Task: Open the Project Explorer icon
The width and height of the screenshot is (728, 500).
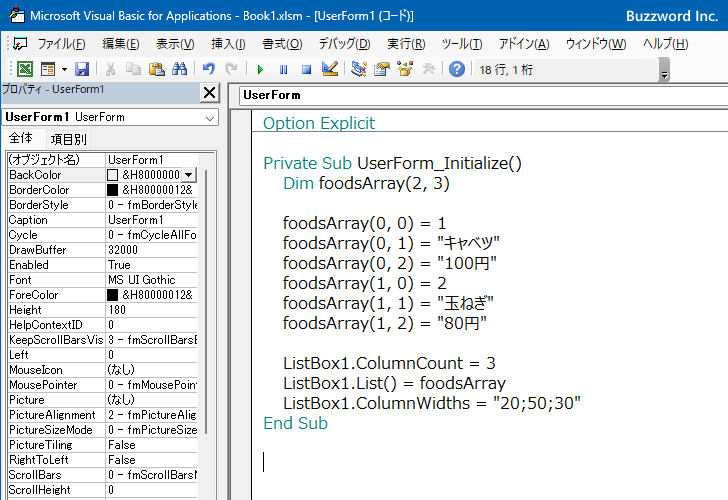Action: tap(358, 70)
